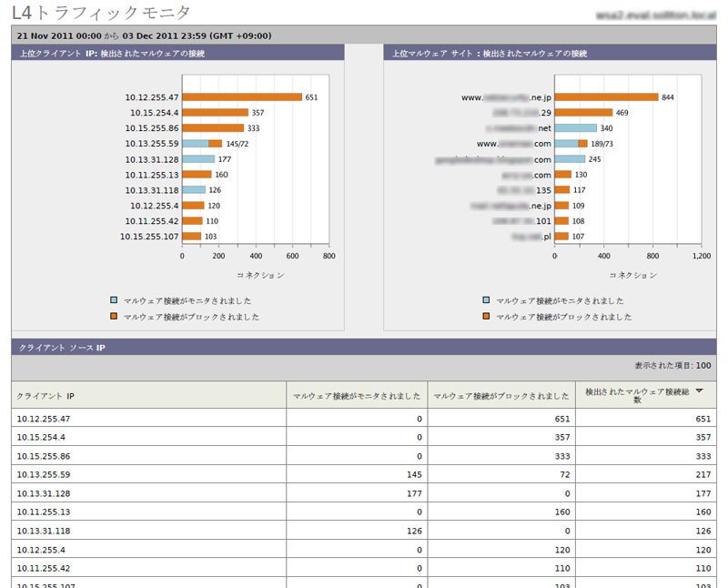
Task: Click the net bar with value 340
Action: [576, 127]
